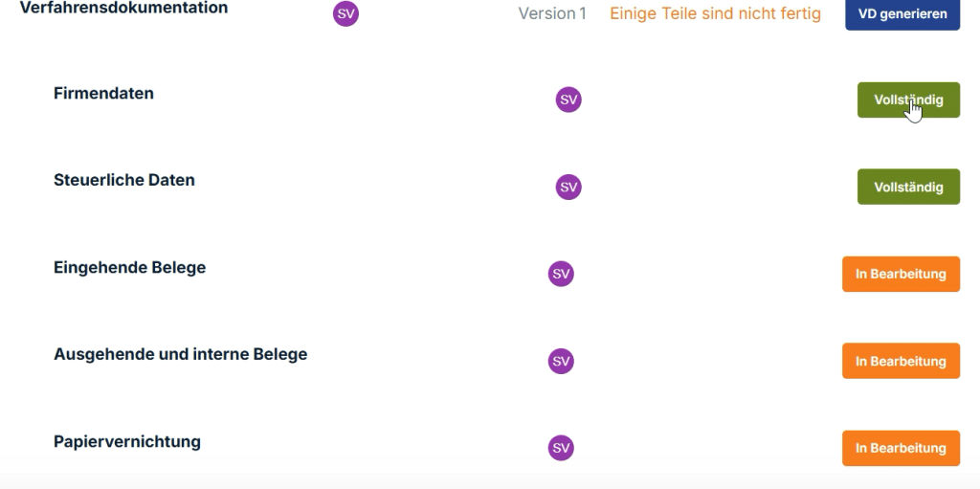Click the SV avatar in Firmendaten row

pyautogui.click(x=568, y=100)
